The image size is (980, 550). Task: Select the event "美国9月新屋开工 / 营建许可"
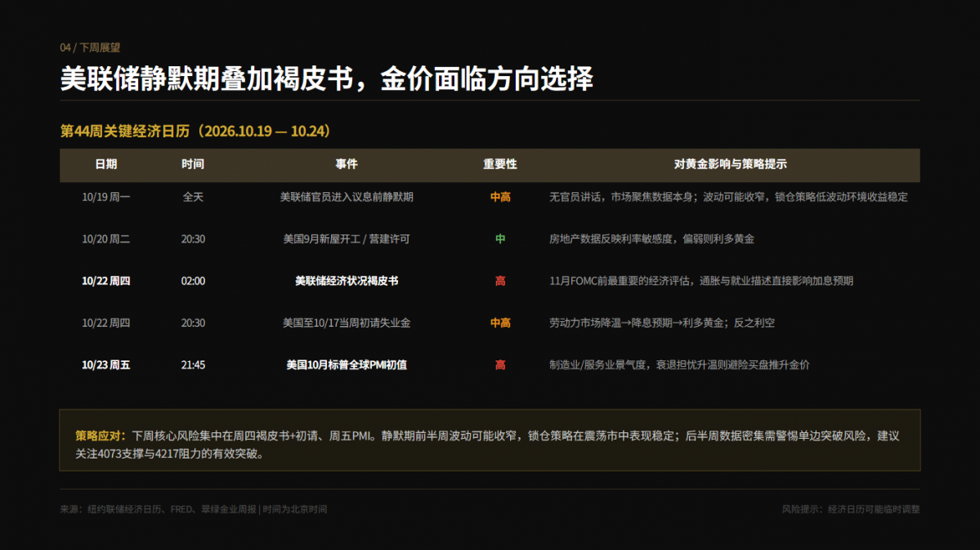click(x=347, y=239)
